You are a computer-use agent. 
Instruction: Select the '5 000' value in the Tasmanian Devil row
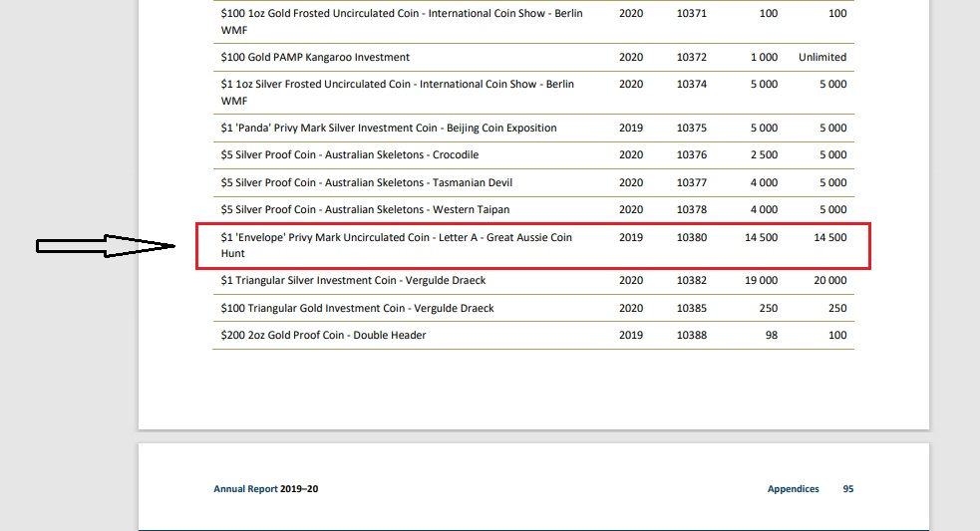pos(833,183)
